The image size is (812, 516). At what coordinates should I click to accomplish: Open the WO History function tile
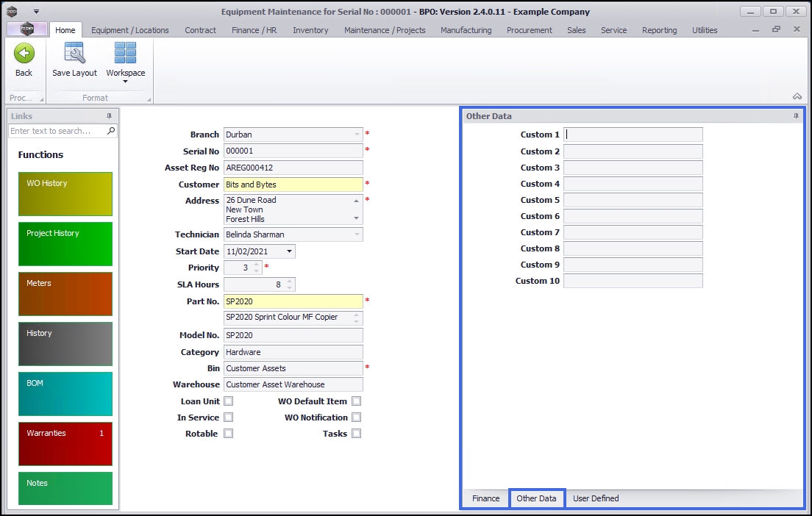point(65,194)
